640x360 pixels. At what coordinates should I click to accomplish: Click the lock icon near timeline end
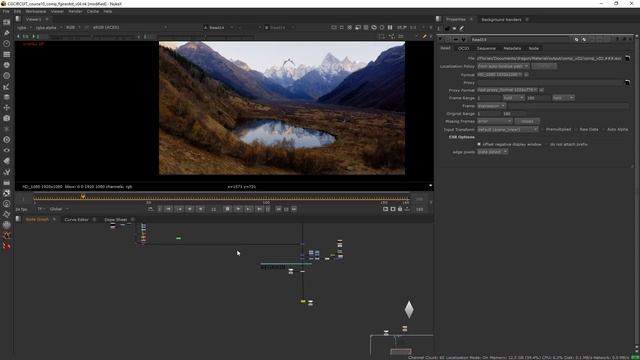(x=400, y=209)
